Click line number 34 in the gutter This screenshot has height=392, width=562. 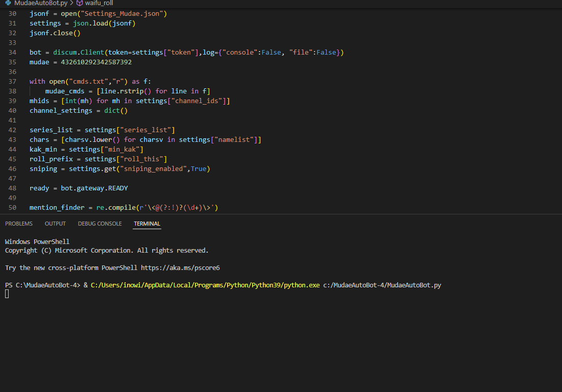[12, 52]
